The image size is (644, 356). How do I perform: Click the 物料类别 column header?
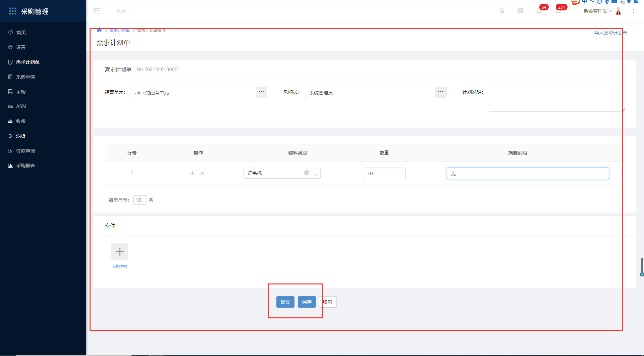click(x=298, y=153)
